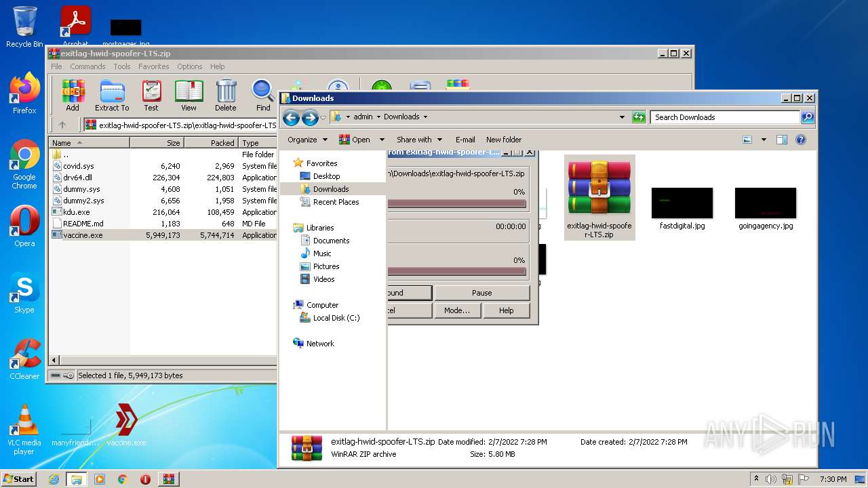Expand the view options dropdown arrow
868x488 pixels.
coord(764,140)
